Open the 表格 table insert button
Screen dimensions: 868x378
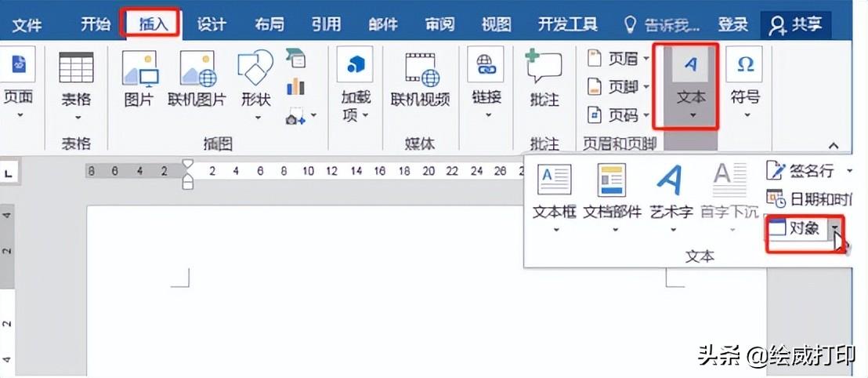click(77, 86)
